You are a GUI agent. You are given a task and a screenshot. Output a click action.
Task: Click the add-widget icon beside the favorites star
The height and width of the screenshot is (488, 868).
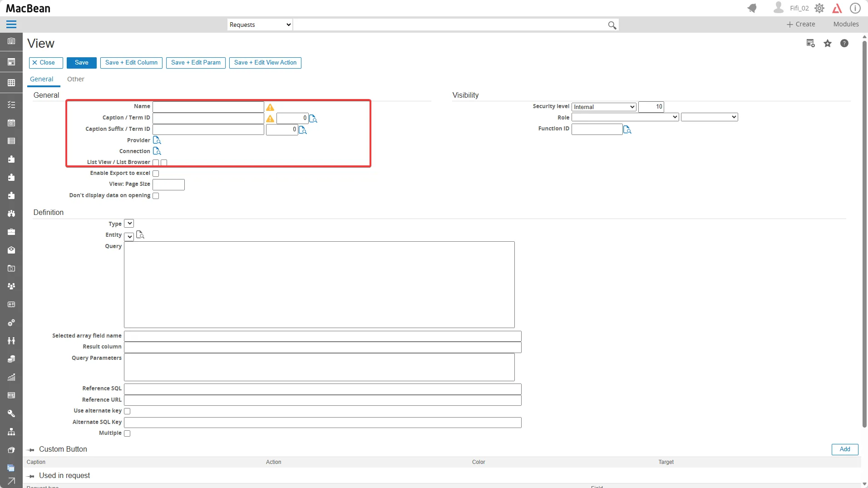click(x=810, y=43)
